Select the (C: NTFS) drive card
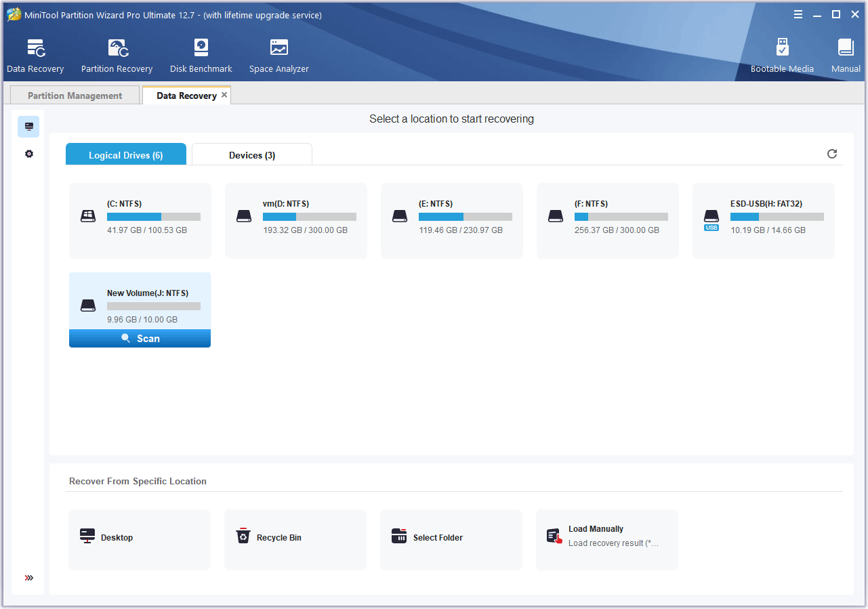Viewport: 868px width, 609px height. 140,221
